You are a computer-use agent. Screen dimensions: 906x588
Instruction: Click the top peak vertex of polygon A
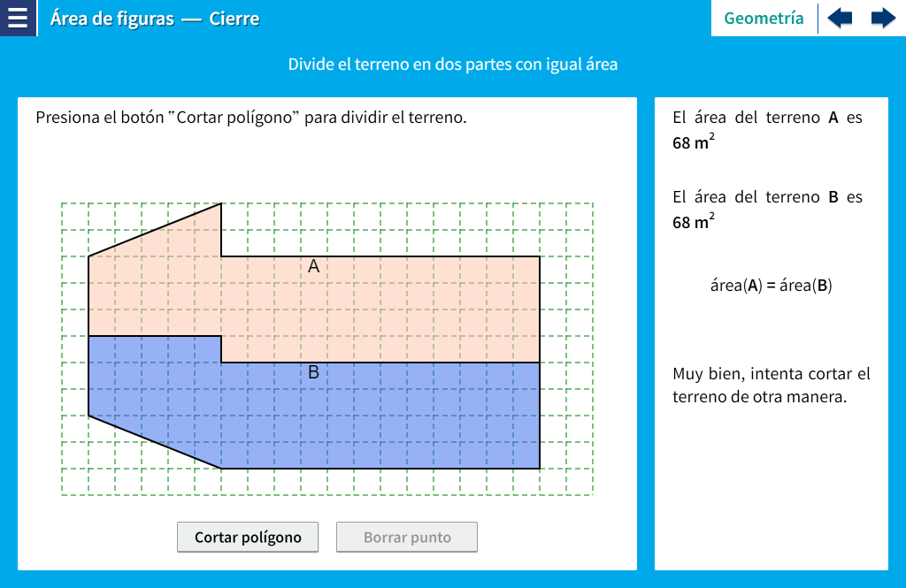click(x=221, y=204)
